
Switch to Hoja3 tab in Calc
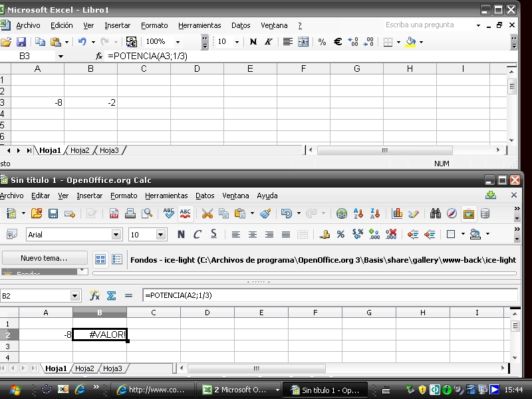click(112, 368)
